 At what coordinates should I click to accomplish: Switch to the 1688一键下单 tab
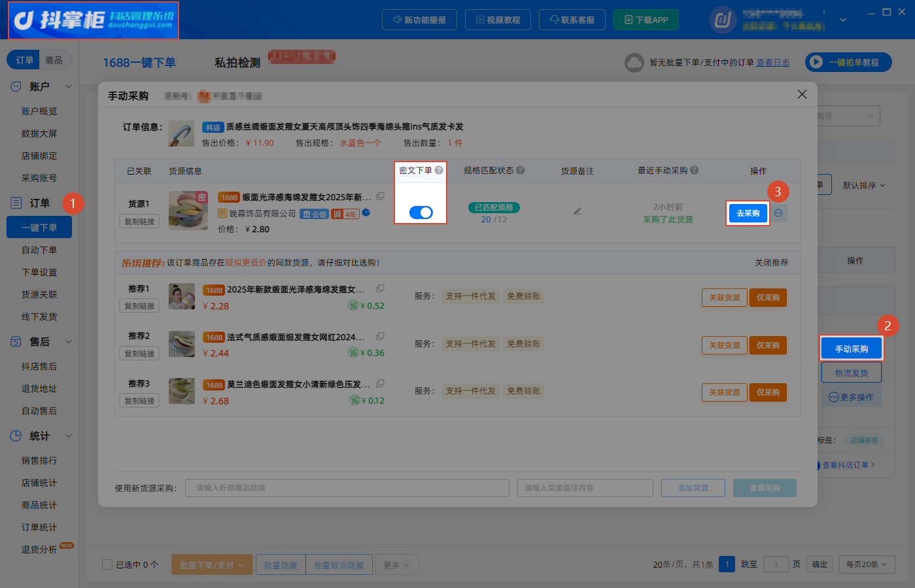pyautogui.click(x=139, y=63)
